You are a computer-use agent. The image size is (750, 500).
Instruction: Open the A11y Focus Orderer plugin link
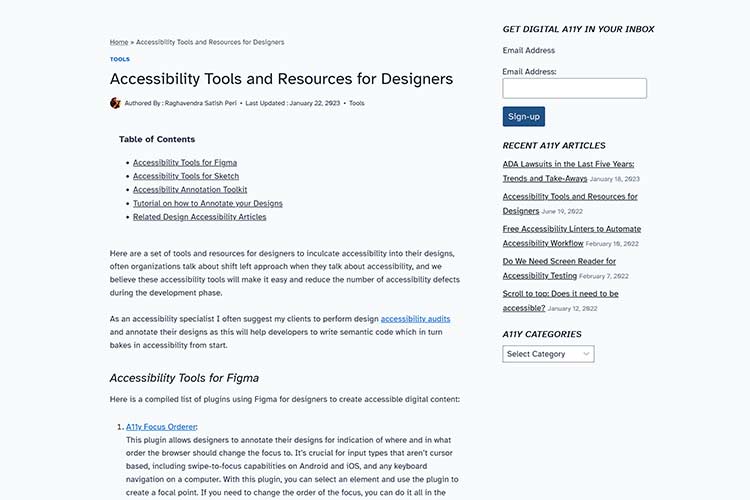tap(161, 427)
